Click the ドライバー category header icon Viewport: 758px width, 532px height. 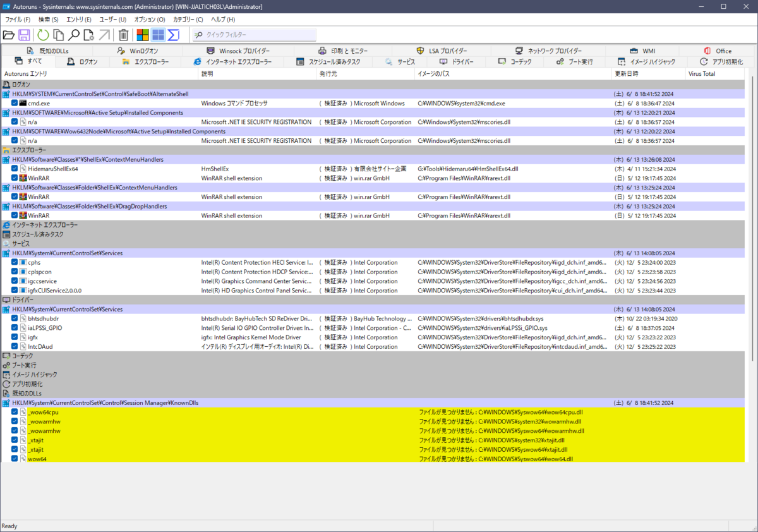click(x=7, y=300)
